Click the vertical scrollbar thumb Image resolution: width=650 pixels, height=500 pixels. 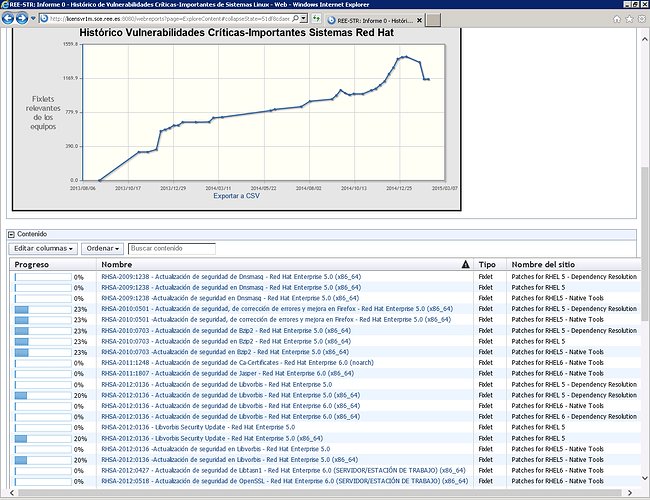pos(645,243)
